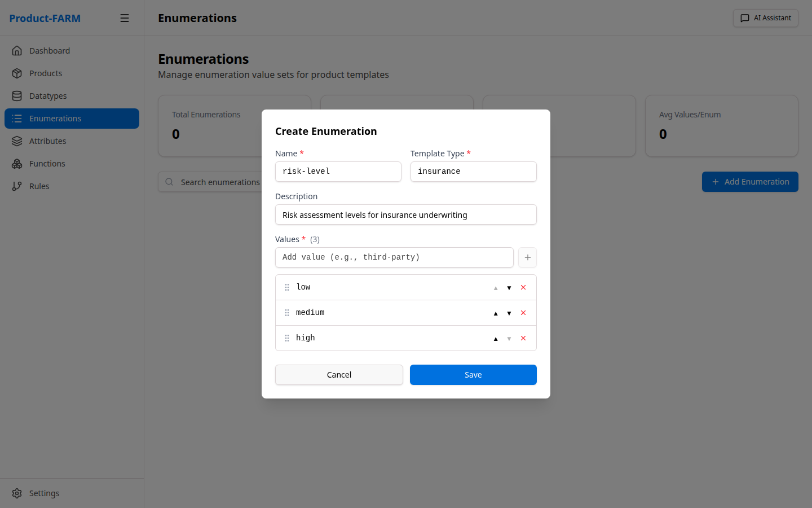
Task: Click the drag handle beside low
Action: pyautogui.click(x=287, y=287)
